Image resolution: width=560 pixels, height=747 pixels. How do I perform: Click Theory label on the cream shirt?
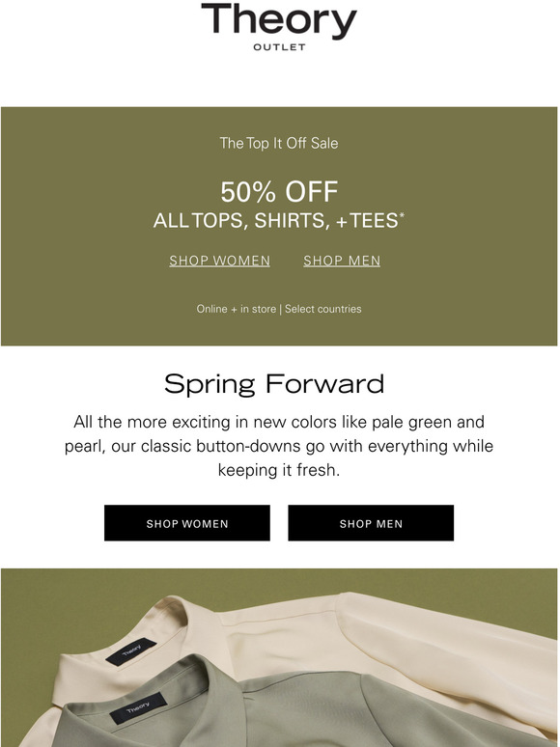tap(131, 651)
